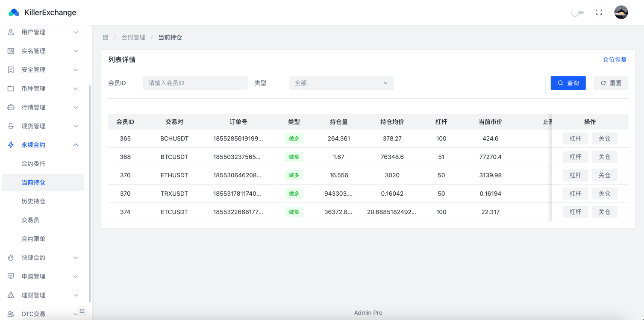Click the 持仓量 value 1.67
644x320 pixels.
tap(339, 157)
